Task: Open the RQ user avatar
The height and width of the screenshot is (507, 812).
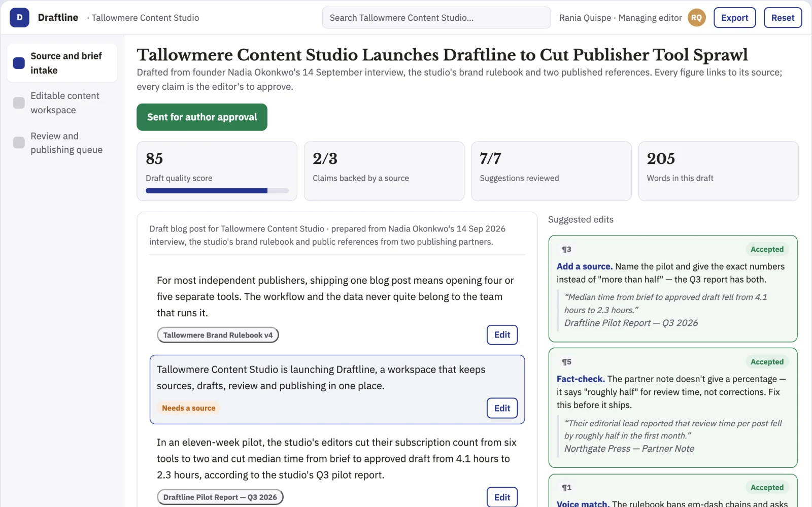Action: click(697, 18)
